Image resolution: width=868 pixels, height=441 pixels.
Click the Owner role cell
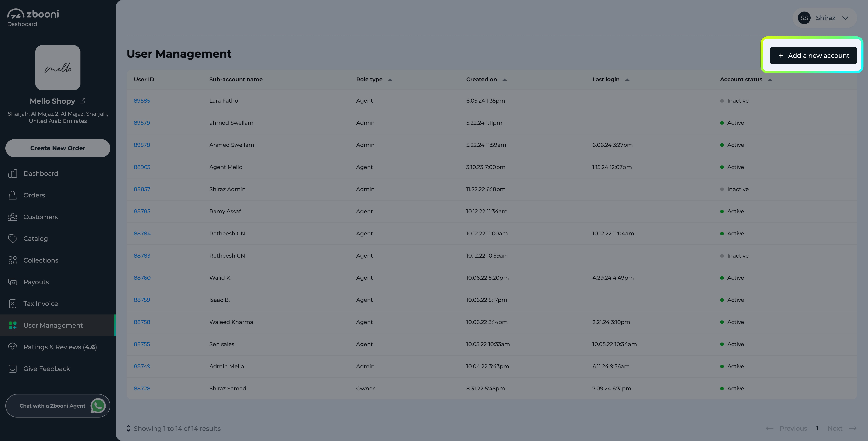pyautogui.click(x=365, y=388)
